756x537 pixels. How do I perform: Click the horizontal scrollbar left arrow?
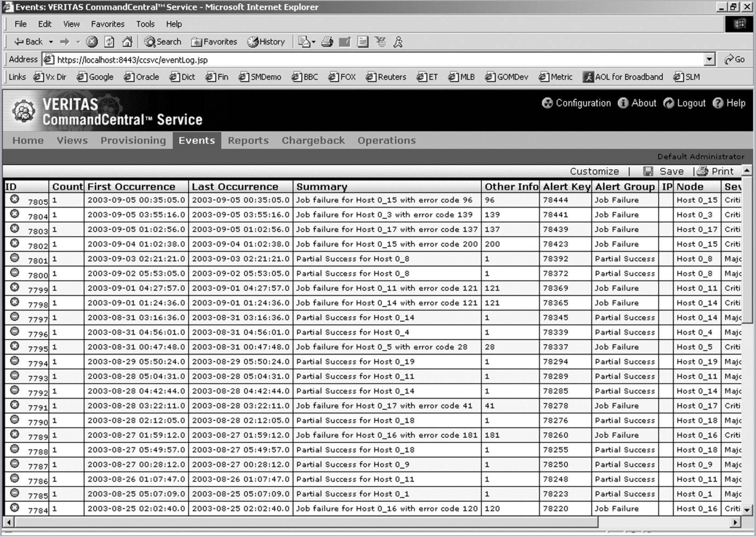click(9, 522)
